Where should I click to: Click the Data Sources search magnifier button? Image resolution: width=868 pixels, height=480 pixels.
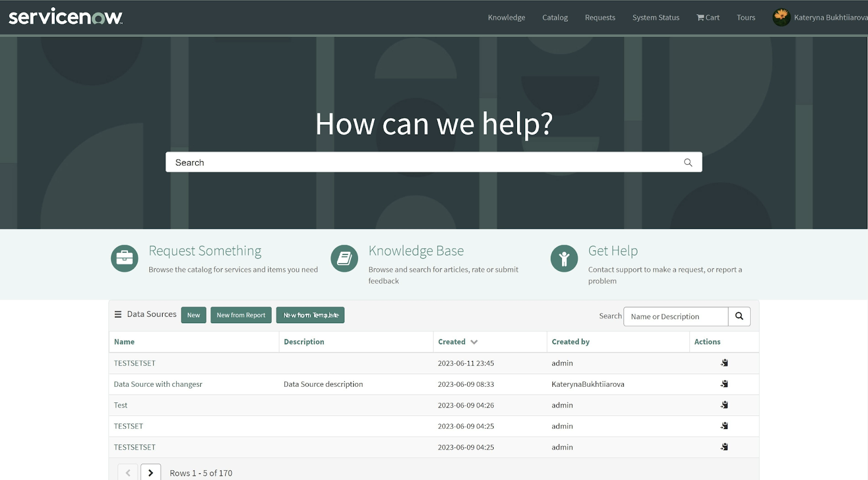click(739, 316)
